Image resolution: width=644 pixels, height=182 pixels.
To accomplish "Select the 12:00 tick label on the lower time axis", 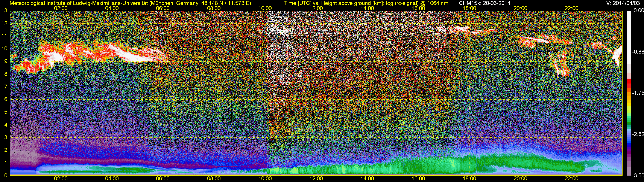I will click(316, 179).
